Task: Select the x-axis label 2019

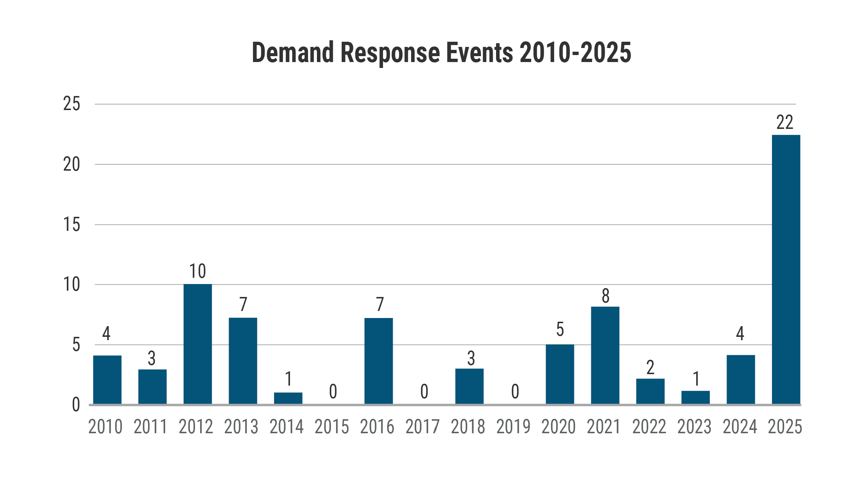Action: (513, 427)
